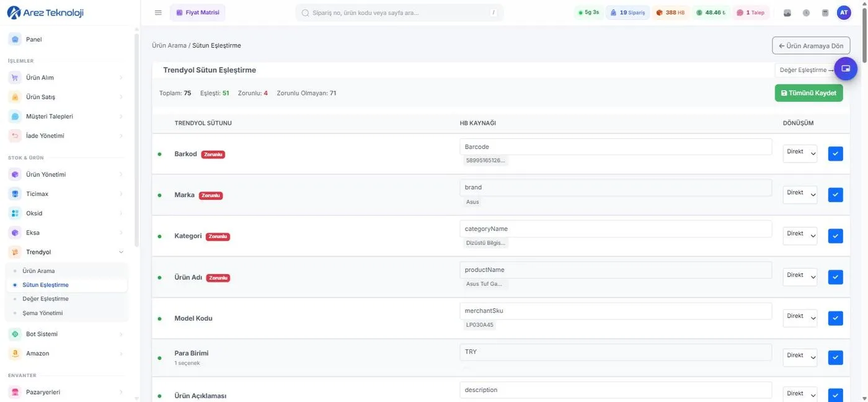Toggle the blue check button for Para Birimi row

[835, 357]
